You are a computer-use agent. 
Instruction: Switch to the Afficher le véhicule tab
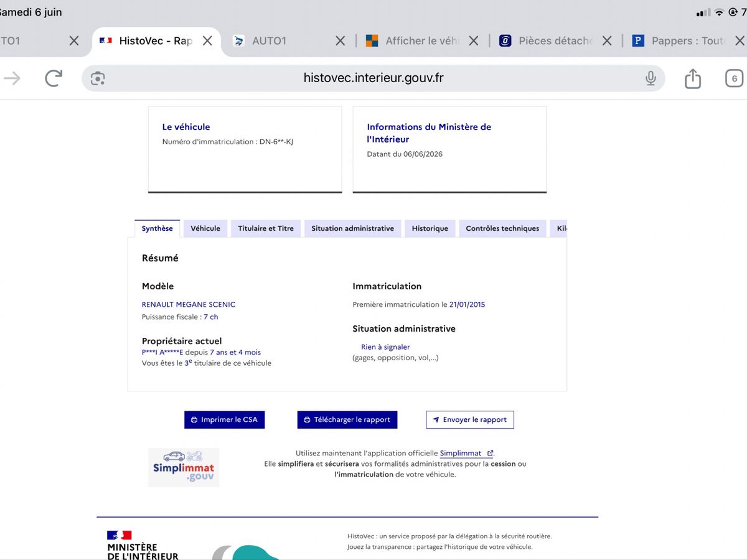[x=413, y=40]
